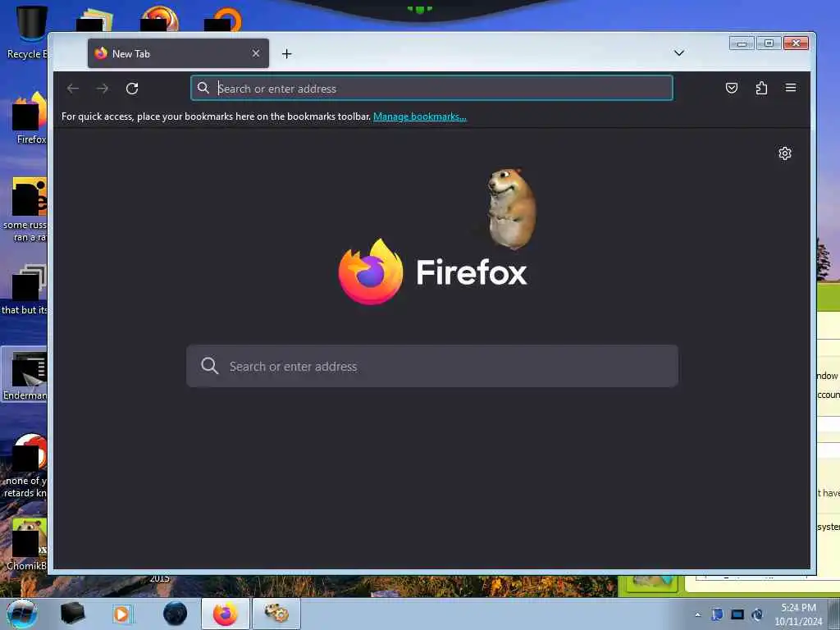The height and width of the screenshot is (630, 840).
Task: Open the Windows Start button
Action: (21, 614)
